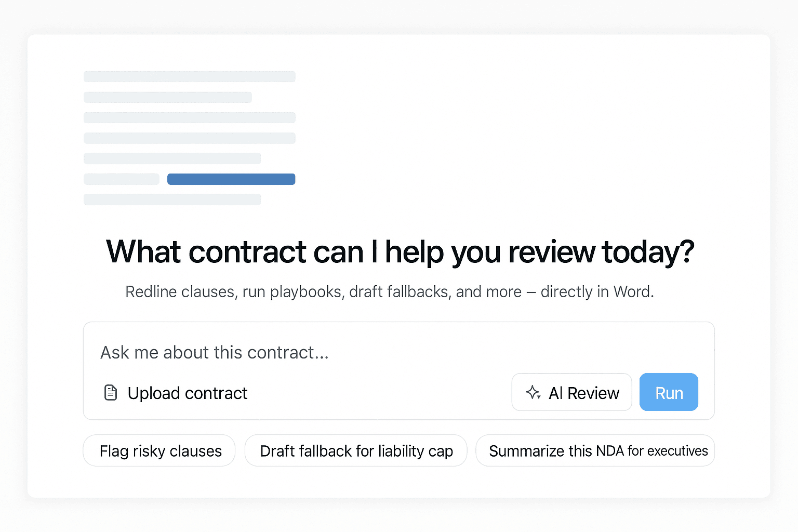Click the topmost gray line of document illustration
Image resolution: width=798 pixels, height=532 pixels.
coord(190,77)
